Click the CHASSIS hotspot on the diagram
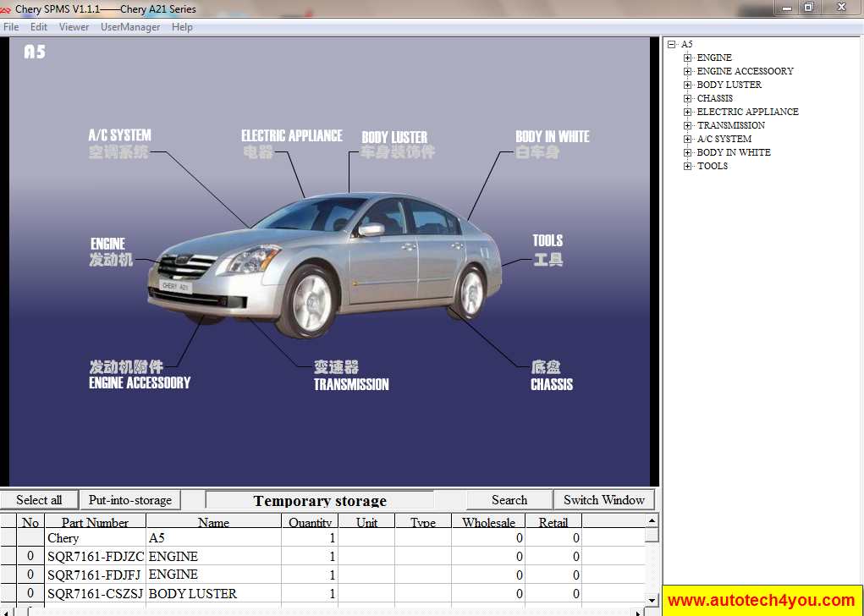Screen dimensions: 864x616 click(551, 383)
